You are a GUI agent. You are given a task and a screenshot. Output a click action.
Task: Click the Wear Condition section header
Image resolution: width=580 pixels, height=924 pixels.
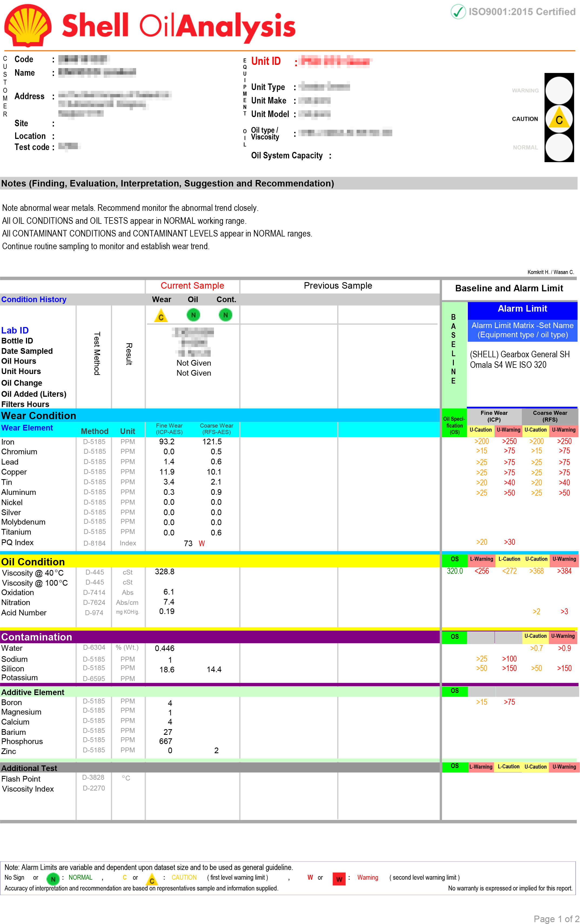(220, 416)
